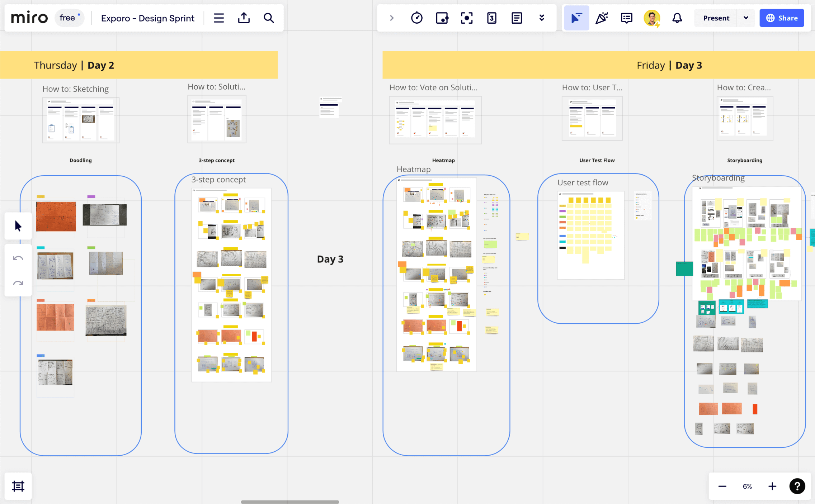The image size is (815, 504).
Task: Toggle the notifications bell icon
Action: (x=677, y=18)
